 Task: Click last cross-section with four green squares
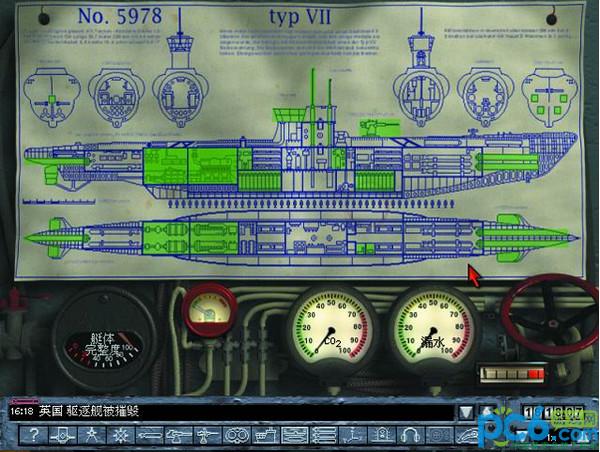tap(549, 97)
